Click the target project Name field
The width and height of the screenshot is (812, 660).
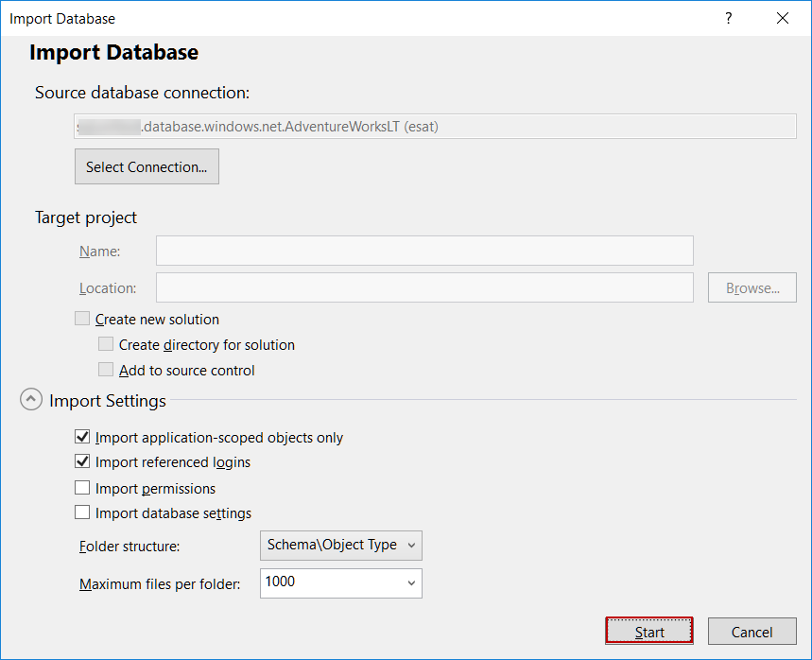pos(424,251)
